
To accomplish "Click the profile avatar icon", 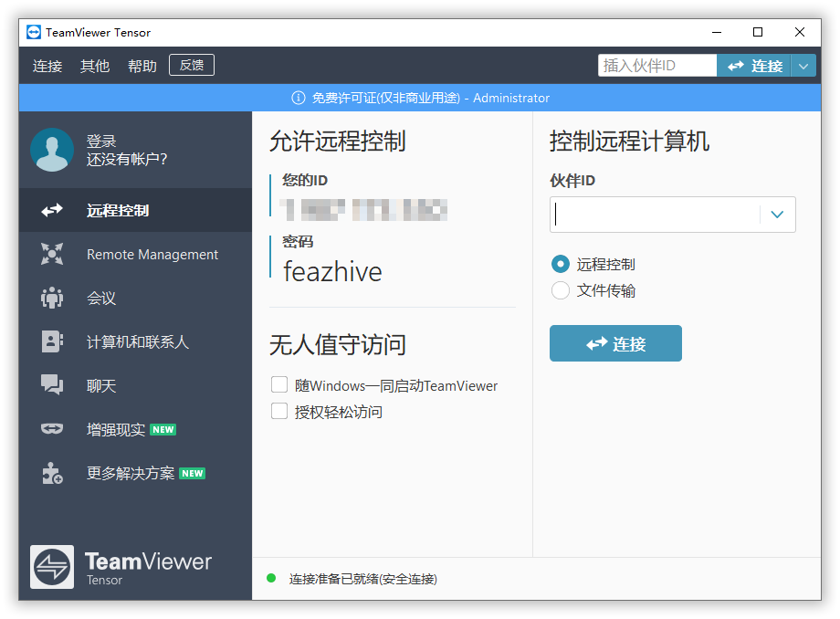I will point(52,150).
